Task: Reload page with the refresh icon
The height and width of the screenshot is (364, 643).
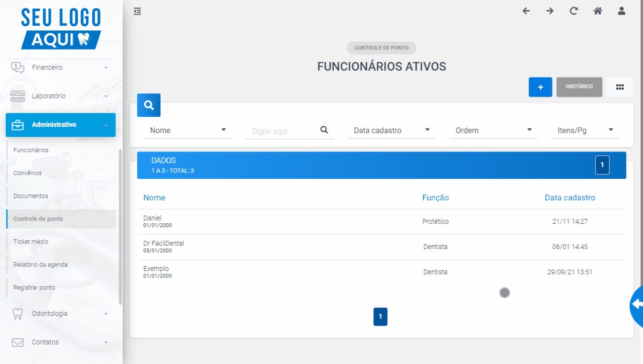Action: tap(574, 11)
